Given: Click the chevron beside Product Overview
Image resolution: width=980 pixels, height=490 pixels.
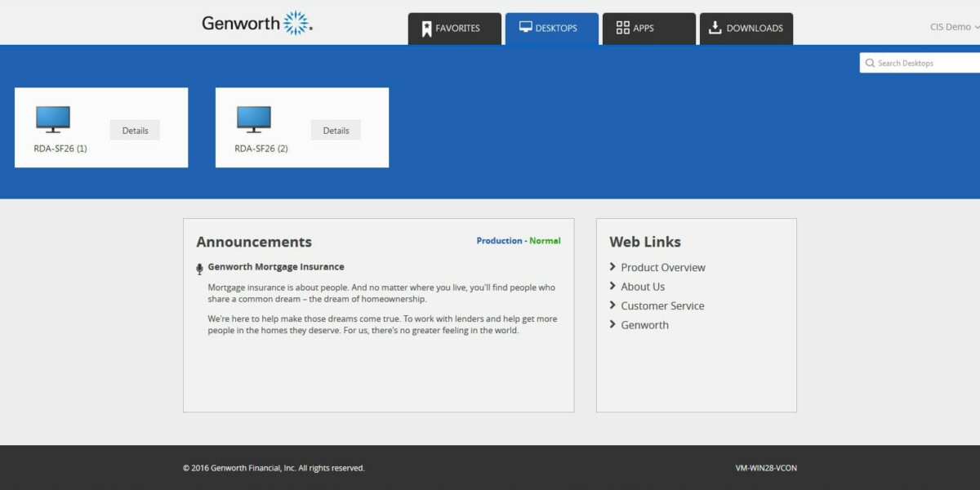Looking at the screenshot, I should pos(612,267).
